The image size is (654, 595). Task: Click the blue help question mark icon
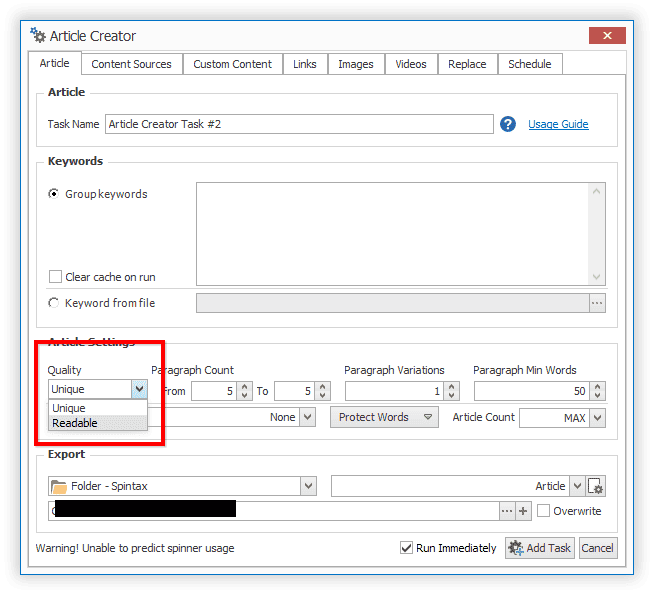click(x=508, y=124)
